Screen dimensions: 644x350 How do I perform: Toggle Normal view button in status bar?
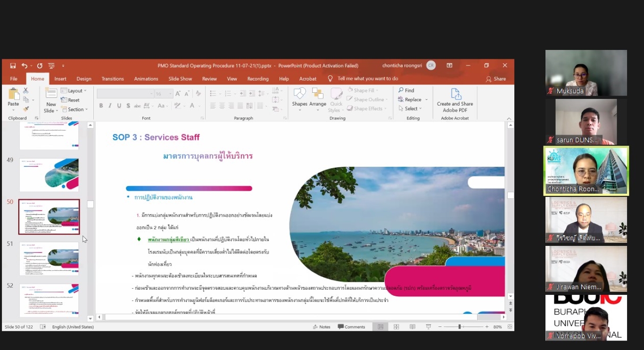point(380,327)
